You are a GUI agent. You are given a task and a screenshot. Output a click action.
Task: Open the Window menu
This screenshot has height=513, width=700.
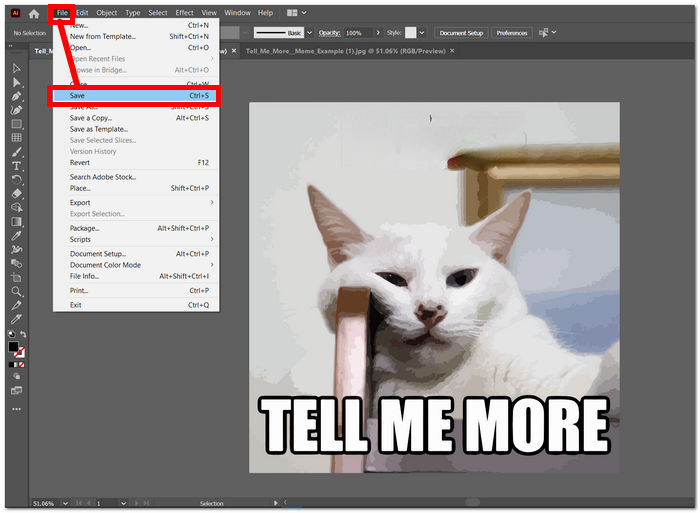click(238, 13)
